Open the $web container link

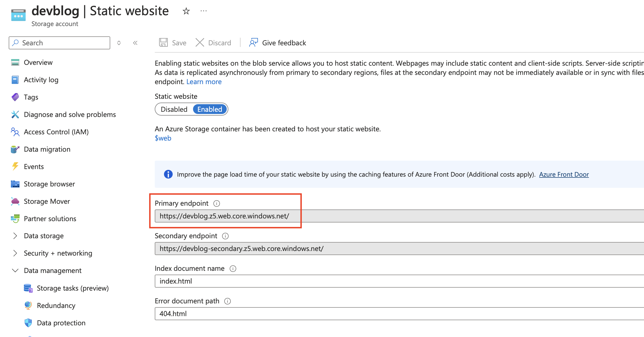click(x=163, y=138)
